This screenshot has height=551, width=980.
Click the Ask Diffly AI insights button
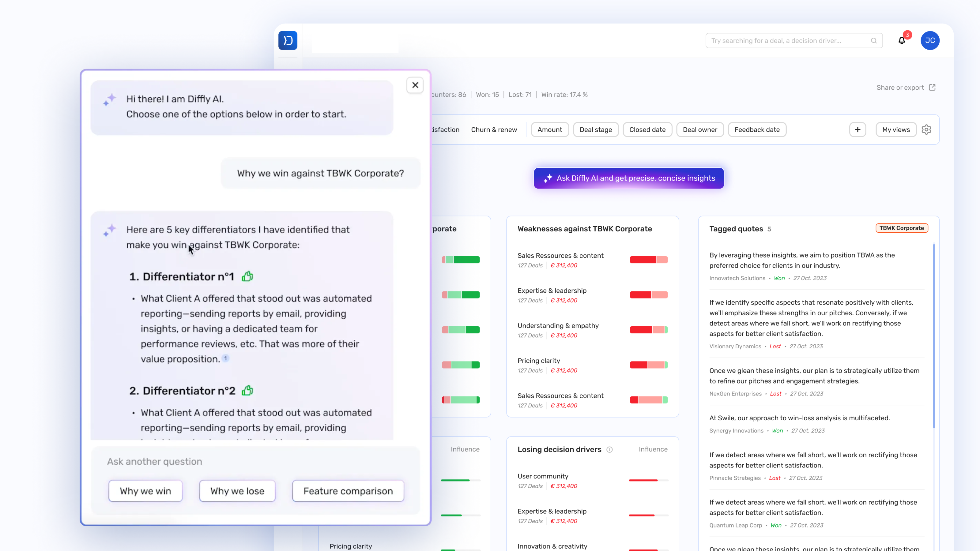tap(628, 178)
